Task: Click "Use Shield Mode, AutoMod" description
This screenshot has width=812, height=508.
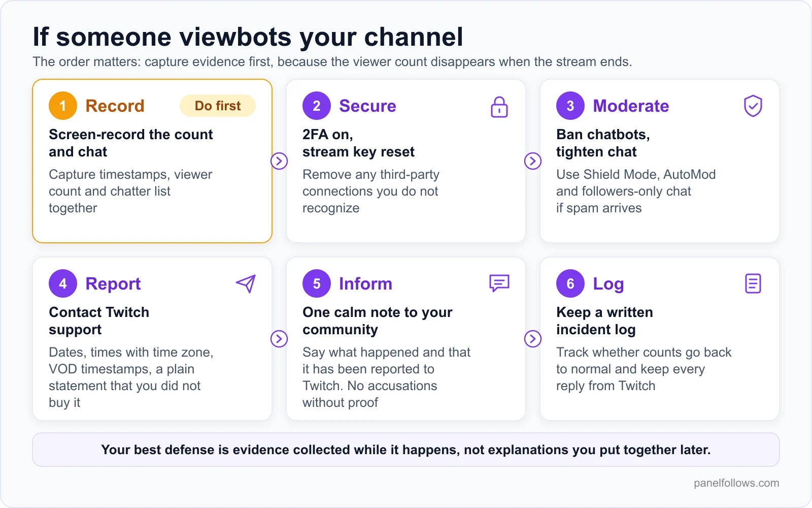Action: (636, 192)
